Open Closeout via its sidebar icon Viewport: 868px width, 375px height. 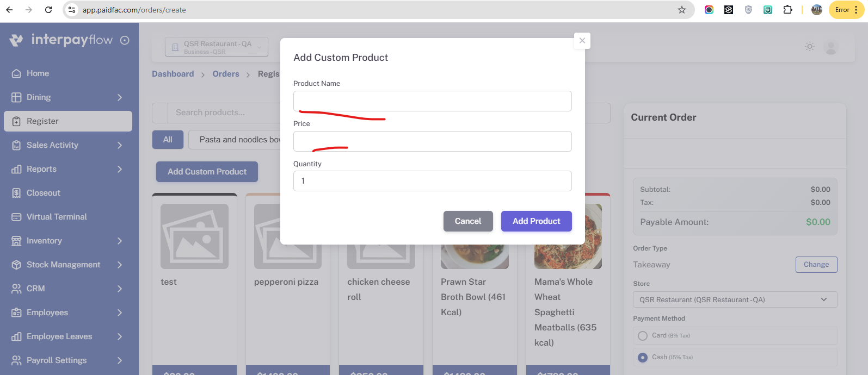point(16,193)
